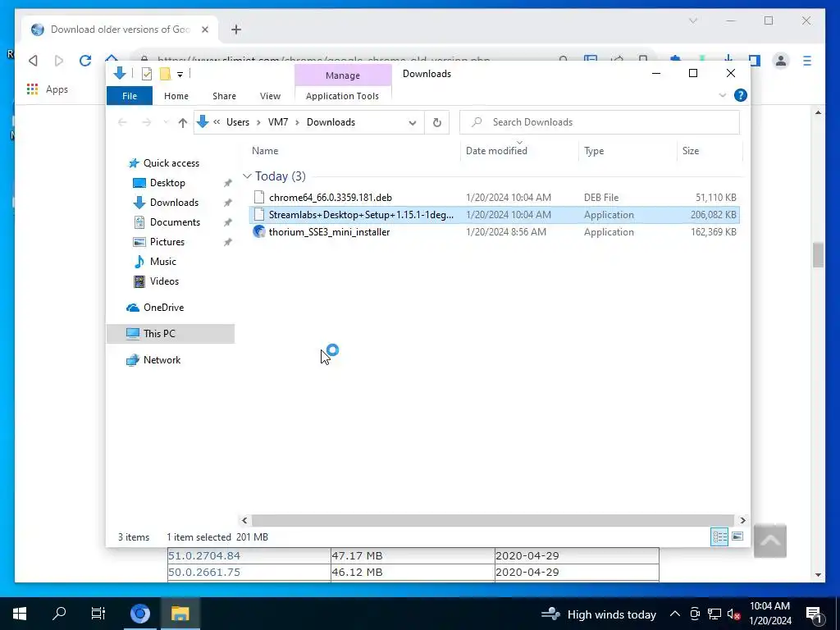Click the browser forward arrow
840x630 pixels.
pos(59,61)
